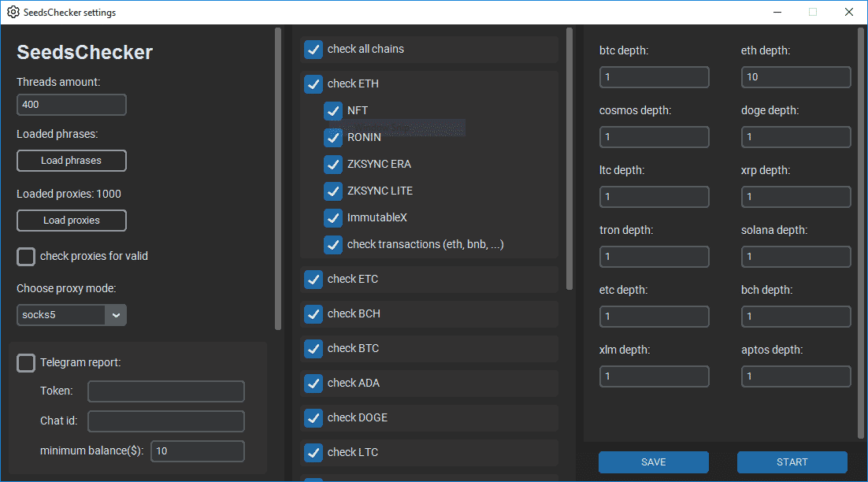Focus the eth depth field
The image size is (868, 482).
click(x=796, y=77)
